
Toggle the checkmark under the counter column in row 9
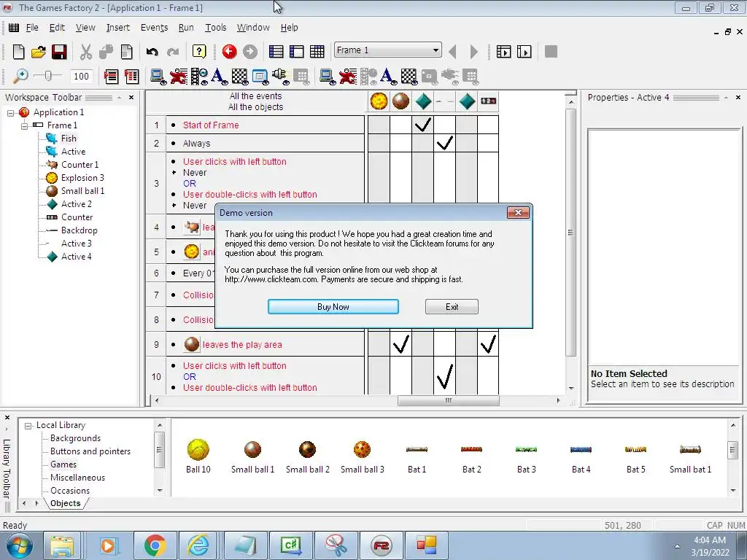(x=488, y=344)
